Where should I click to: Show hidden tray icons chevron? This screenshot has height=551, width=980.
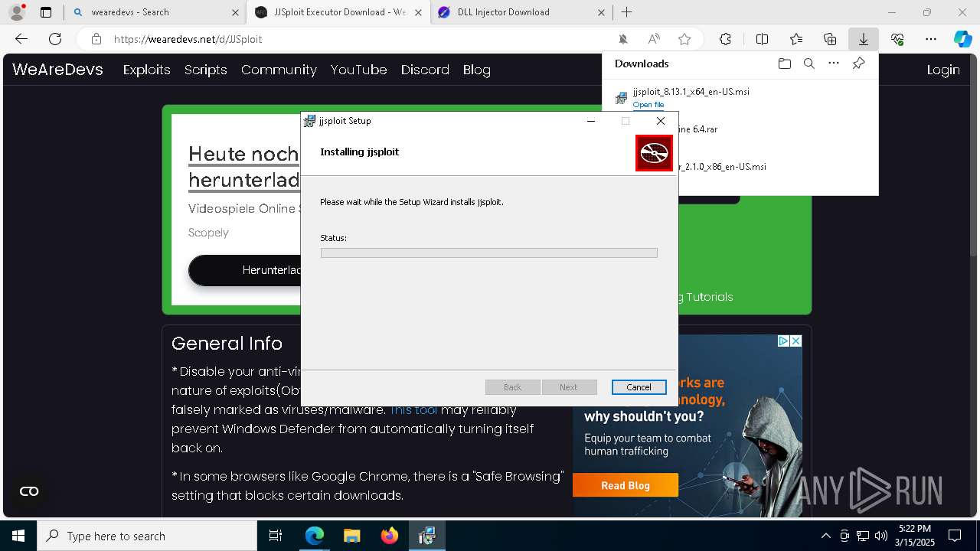click(825, 536)
